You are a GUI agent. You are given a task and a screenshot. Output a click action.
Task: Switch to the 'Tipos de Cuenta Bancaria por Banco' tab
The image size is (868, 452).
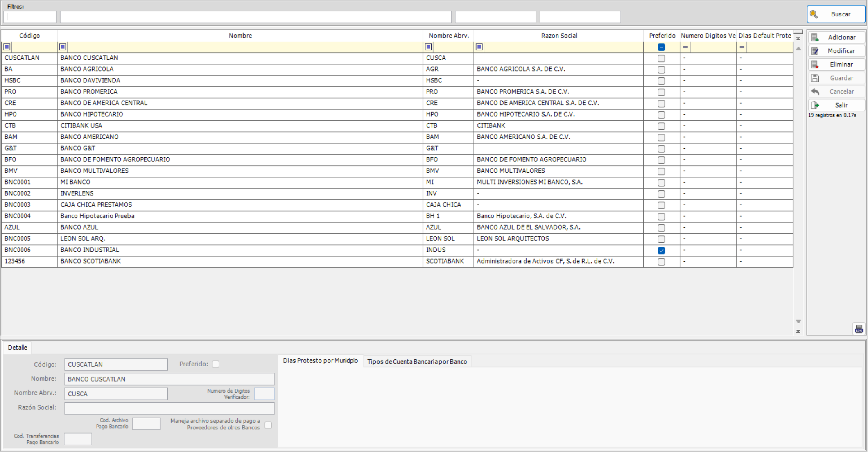coord(417,362)
